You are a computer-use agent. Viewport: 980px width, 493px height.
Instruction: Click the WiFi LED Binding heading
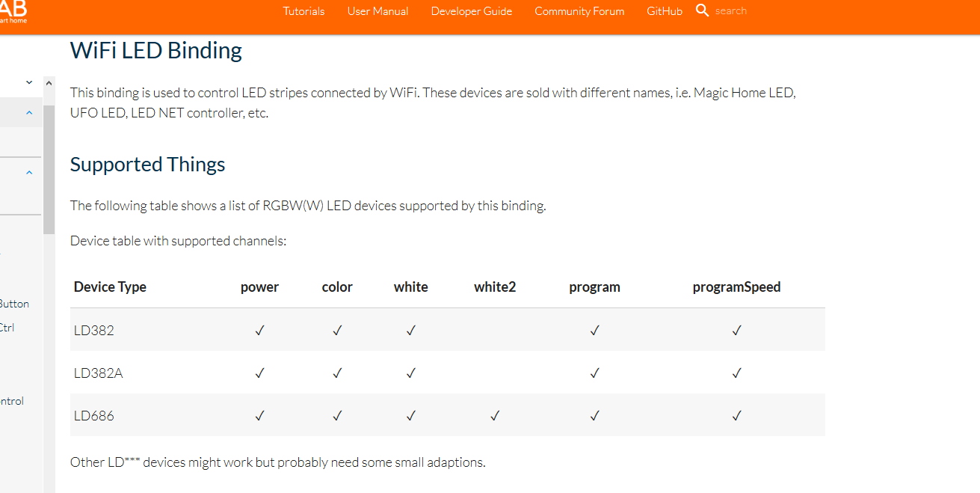pos(156,50)
